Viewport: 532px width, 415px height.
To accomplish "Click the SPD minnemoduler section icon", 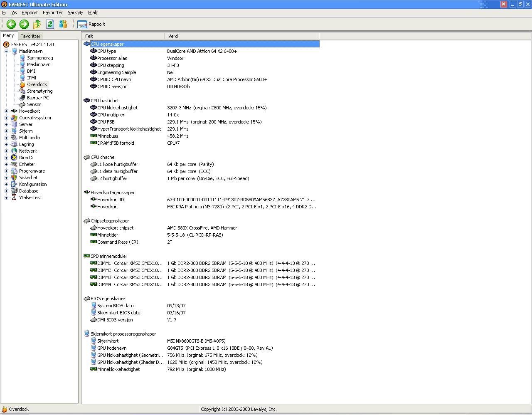I will (x=87, y=256).
